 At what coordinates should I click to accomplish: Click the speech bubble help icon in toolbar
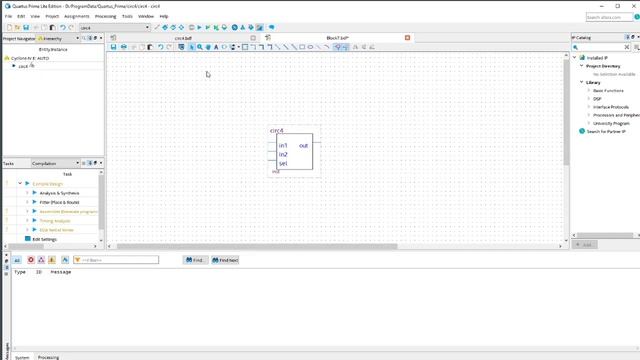click(x=271, y=27)
